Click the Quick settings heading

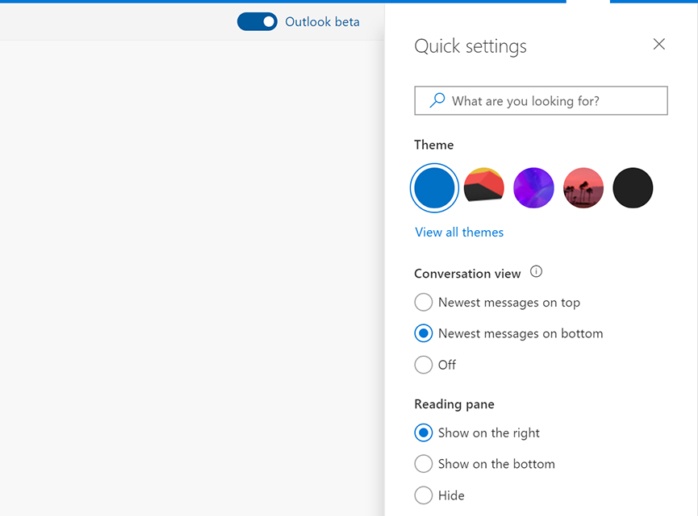[x=470, y=46]
